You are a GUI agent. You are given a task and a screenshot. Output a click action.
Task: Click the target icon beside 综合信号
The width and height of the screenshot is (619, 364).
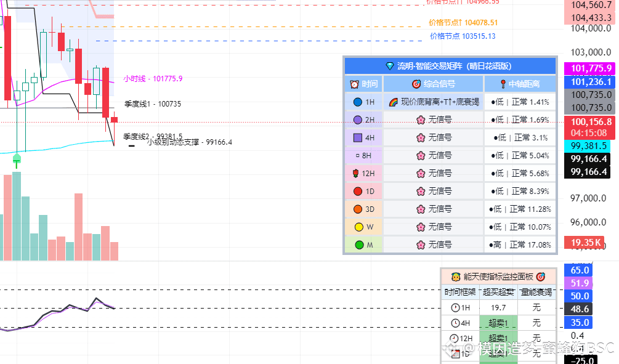click(416, 84)
